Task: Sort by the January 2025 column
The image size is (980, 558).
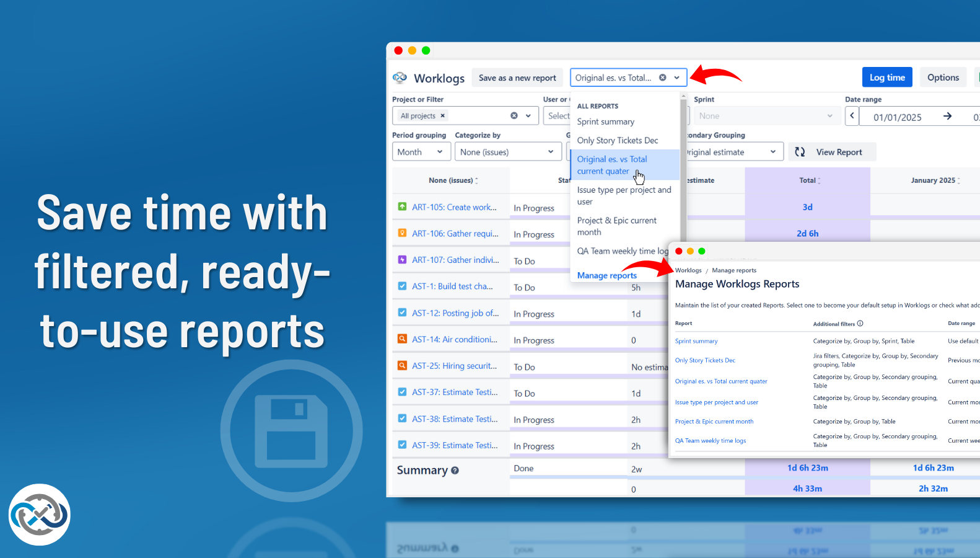Action: (959, 180)
